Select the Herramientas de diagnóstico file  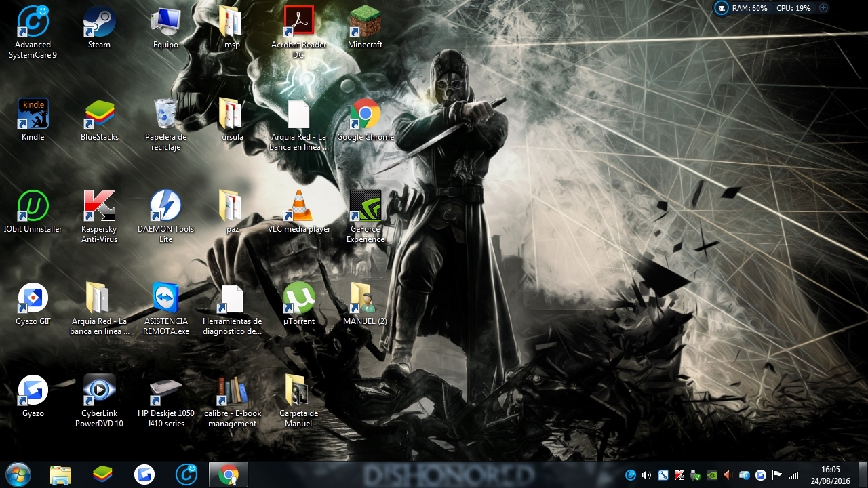click(232, 309)
